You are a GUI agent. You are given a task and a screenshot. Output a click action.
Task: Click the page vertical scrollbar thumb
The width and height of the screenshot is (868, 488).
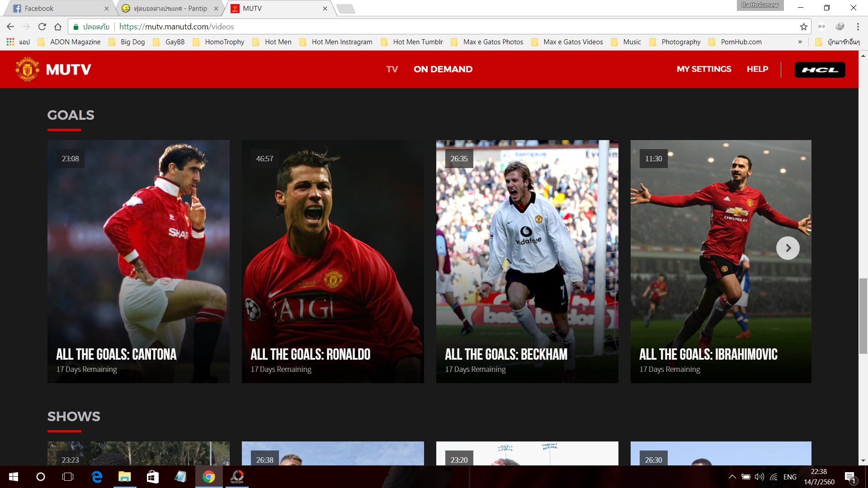click(x=863, y=316)
